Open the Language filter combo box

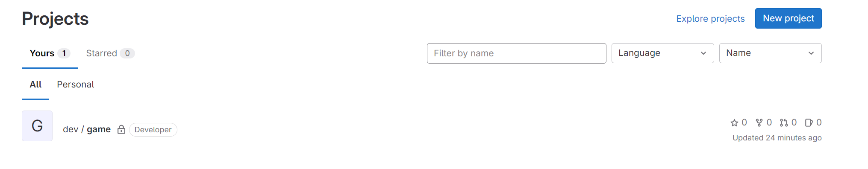click(662, 53)
